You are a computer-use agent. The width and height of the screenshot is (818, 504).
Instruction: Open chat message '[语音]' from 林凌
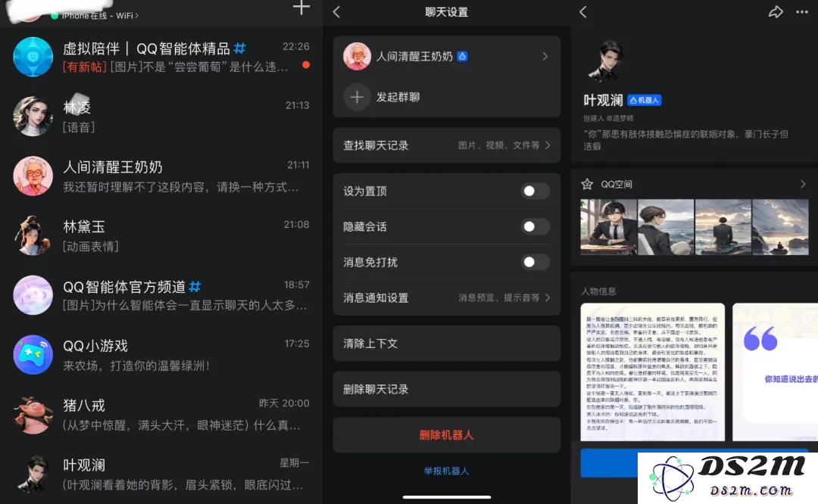[x=79, y=127]
